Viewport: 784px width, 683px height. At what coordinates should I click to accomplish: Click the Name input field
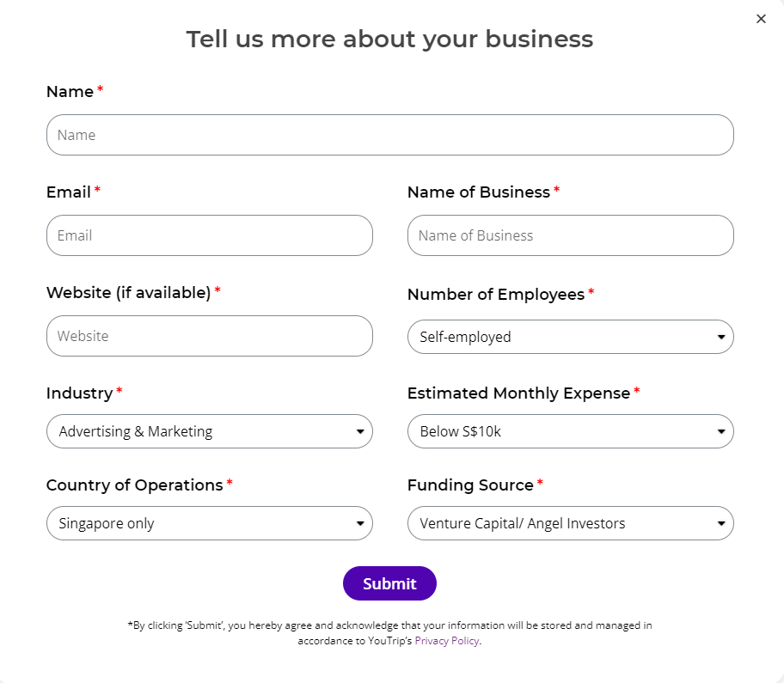[389, 135]
